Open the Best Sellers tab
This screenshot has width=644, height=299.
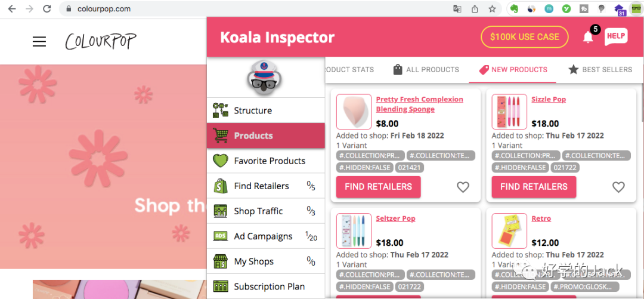click(600, 70)
